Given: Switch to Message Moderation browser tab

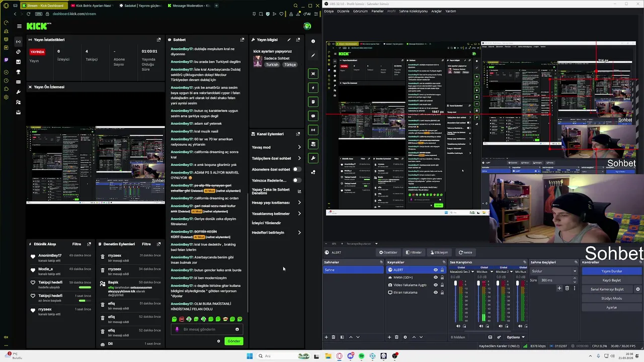Looking at the screenshot, I should 191,6.
